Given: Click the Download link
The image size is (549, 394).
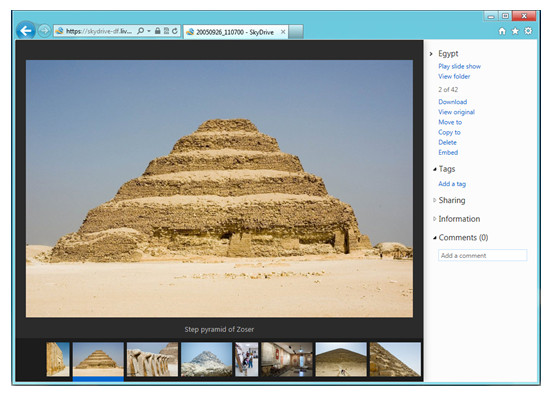Looking at the screenshot, I should click(x=452, y=102).
